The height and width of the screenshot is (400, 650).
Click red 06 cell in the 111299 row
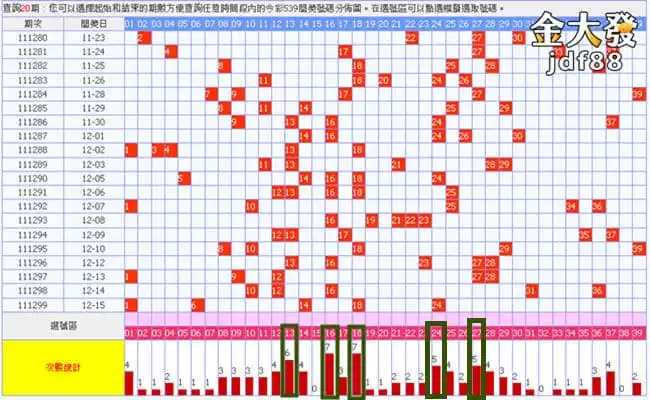click(197, 304)
